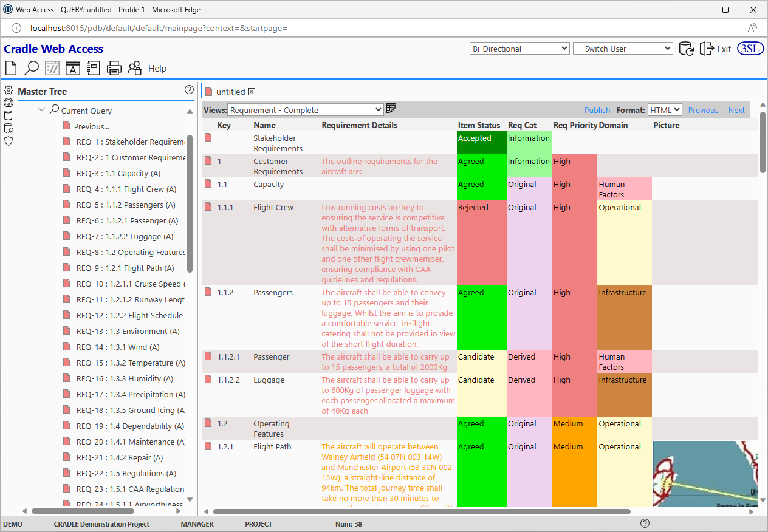The image size is (768, 532).
Task: Click the database search sidebar icon
Action: pos(9,128)
